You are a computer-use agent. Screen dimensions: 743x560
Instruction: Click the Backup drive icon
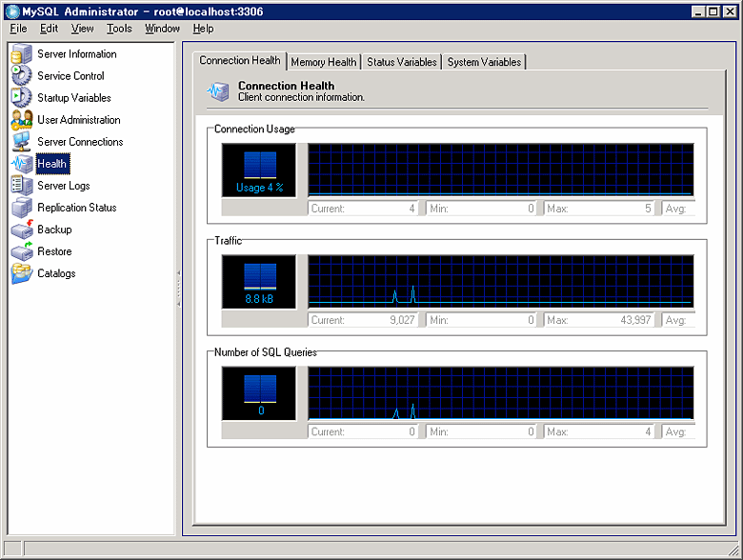click(x=22, y=230)
